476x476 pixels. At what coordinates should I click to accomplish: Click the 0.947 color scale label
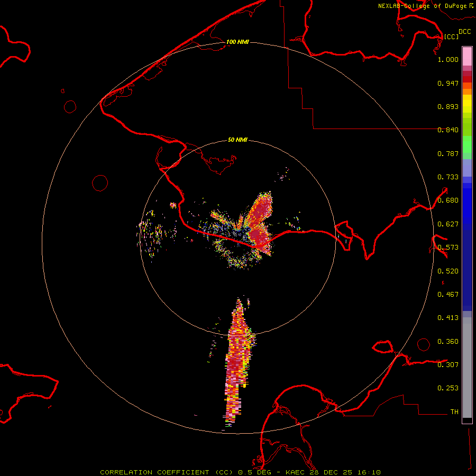tap(448, 83)
